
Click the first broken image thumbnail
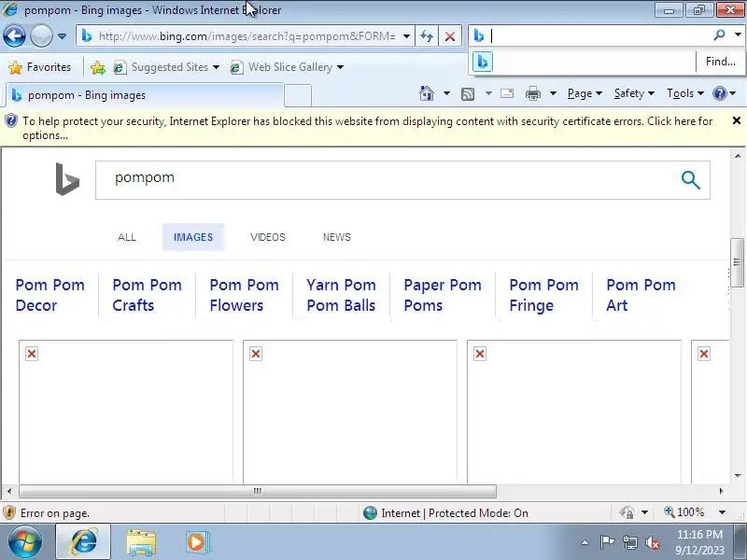click(x=126, y=412)
